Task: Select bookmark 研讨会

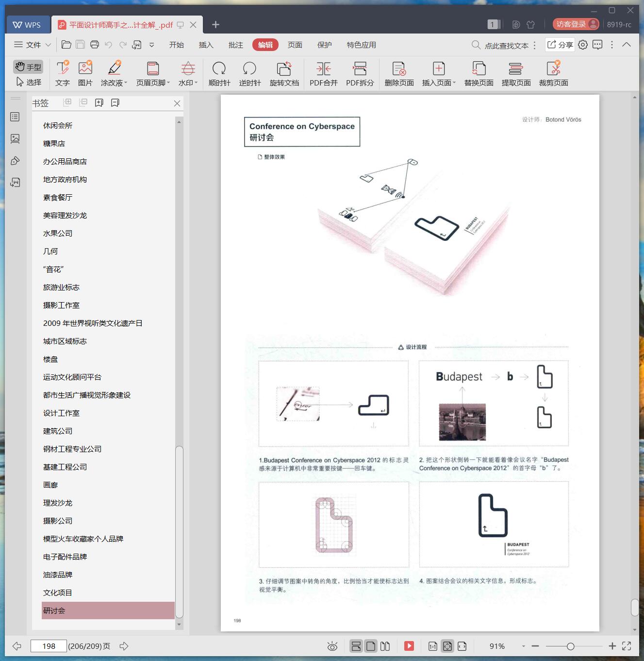Action: point(108,610)
